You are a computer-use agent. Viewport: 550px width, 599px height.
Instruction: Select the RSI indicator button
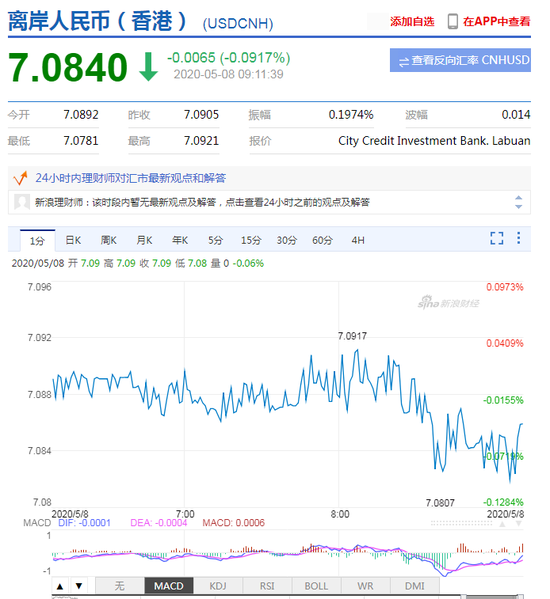point(267,586)
